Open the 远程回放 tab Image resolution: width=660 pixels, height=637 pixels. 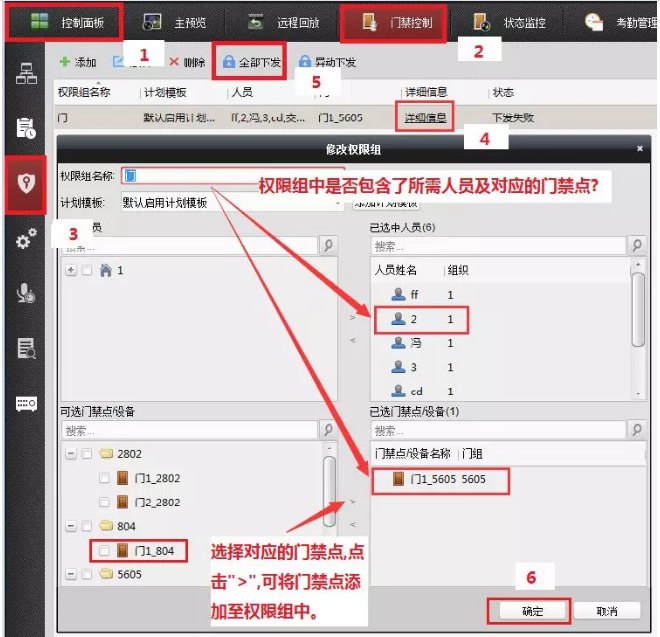coord(283,22)
